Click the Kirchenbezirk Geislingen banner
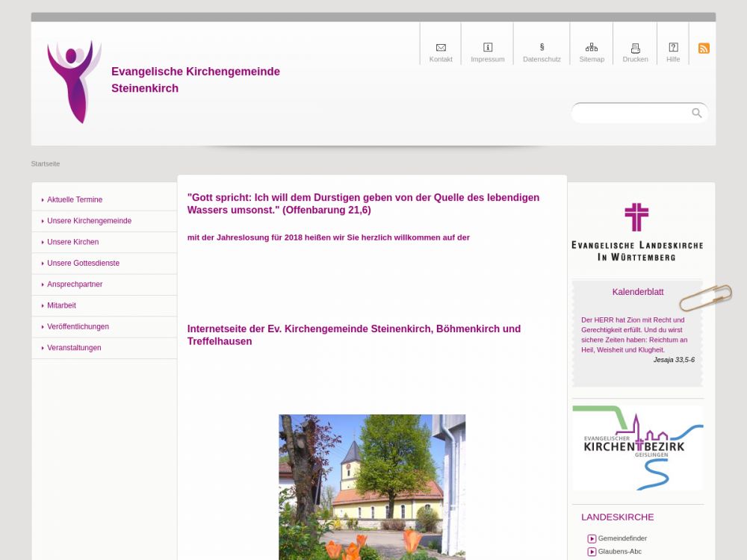Image resolution: width=747 pixels, height=560 pixels. click(x=637, y=447)
